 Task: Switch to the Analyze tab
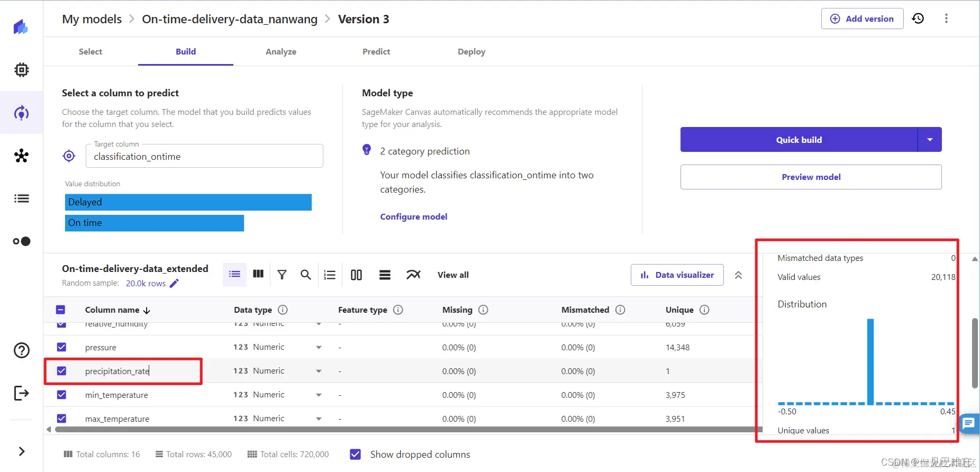pyautogui.click(x=281, y=51)
